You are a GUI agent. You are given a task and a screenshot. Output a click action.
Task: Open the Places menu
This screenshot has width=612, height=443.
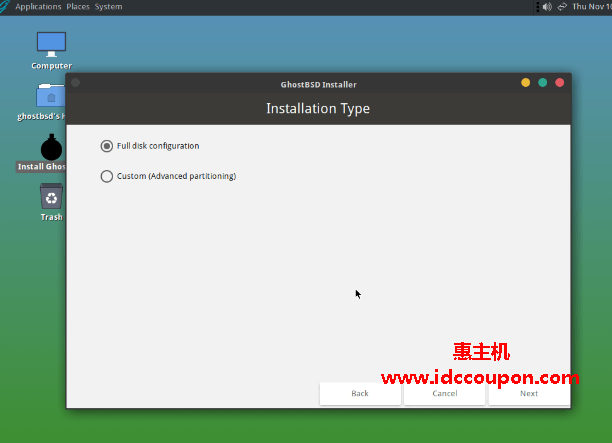(77, 7)
